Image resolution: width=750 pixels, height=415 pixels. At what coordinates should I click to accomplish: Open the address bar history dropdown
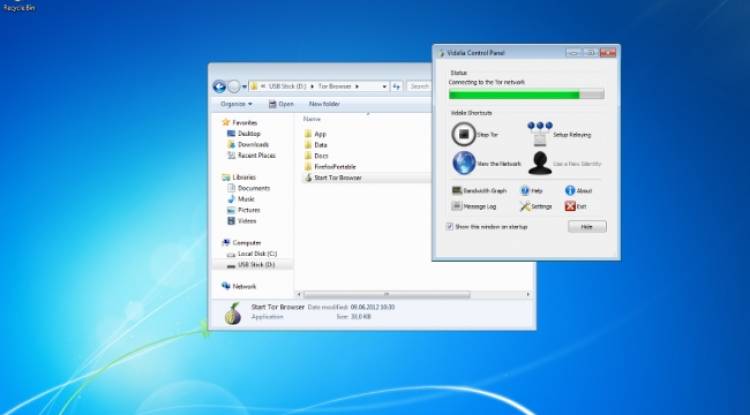384,87
